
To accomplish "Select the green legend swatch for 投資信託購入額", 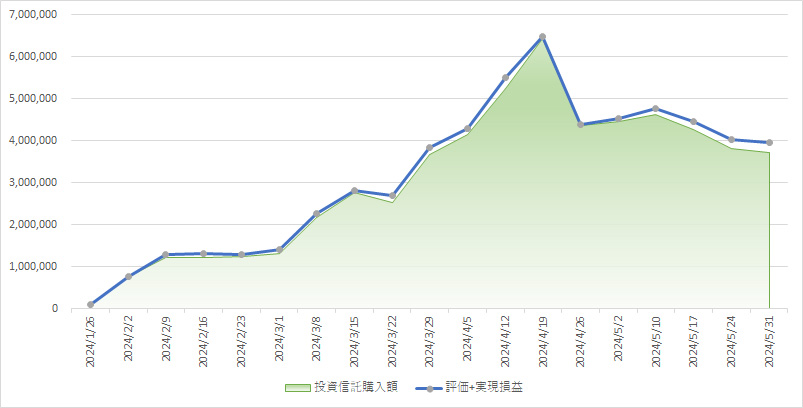I will tap(298, 388).
